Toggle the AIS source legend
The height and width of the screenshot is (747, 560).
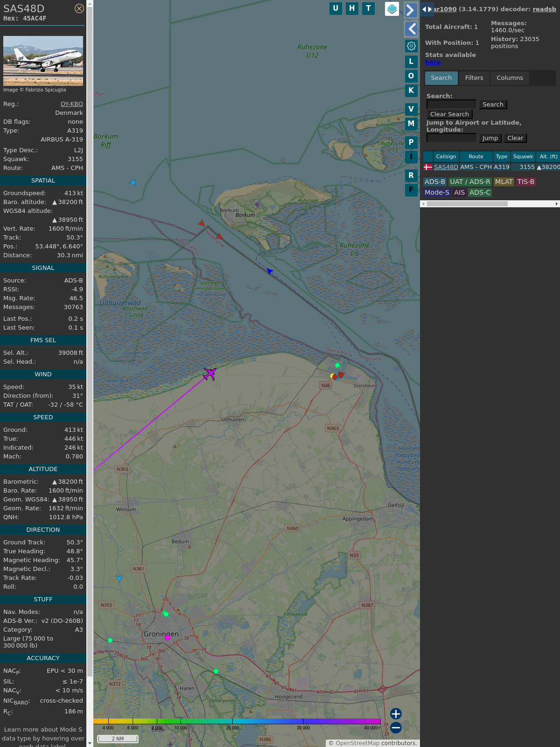click(x=460, y=193)
